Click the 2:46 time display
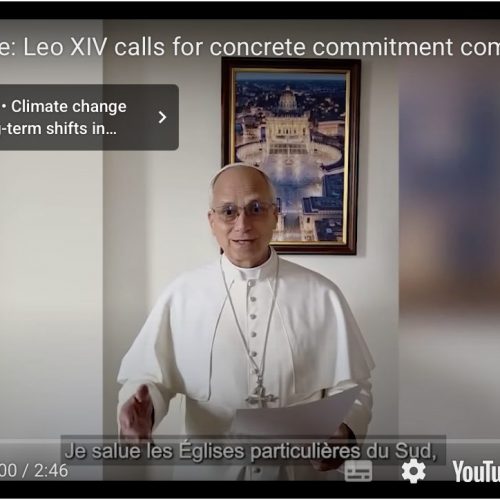This screenshot has width=500, height=500. (x=51, y=471)
